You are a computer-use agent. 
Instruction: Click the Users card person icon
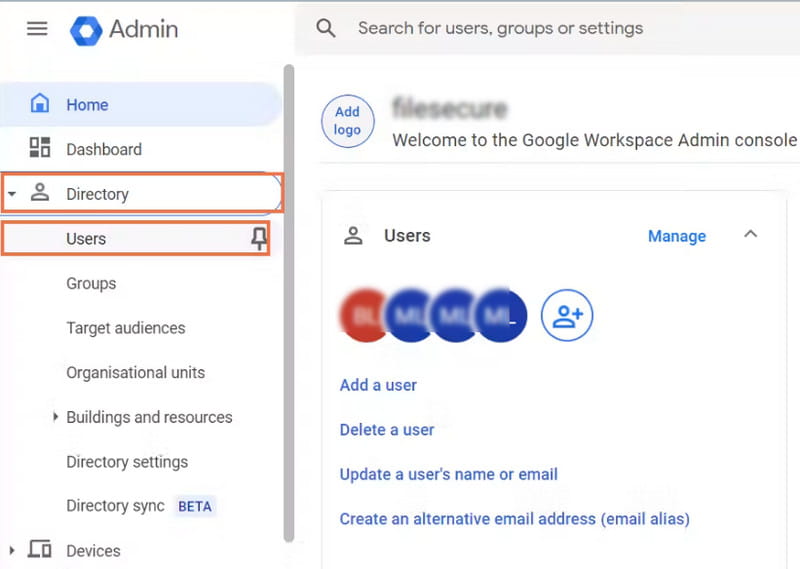[x=353, y=236]
